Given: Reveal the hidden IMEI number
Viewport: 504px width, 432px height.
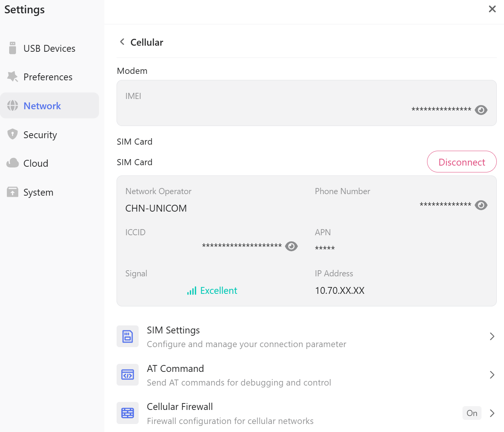Looking at the screenshot, I should 481,110.
